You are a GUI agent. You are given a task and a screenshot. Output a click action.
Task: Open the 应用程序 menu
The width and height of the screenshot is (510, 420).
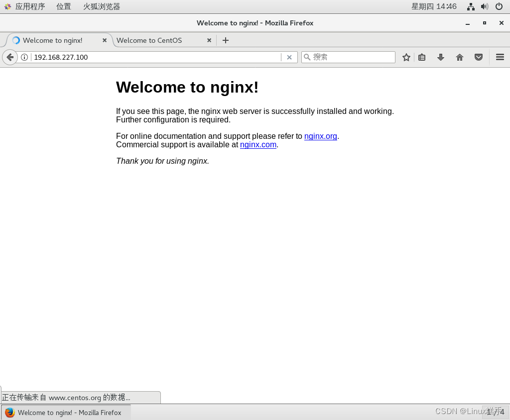[x=30, y=6]
